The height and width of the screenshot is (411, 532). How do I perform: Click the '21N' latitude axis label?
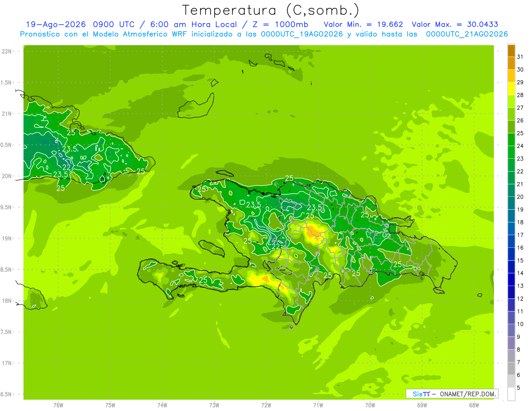point(7,114)
